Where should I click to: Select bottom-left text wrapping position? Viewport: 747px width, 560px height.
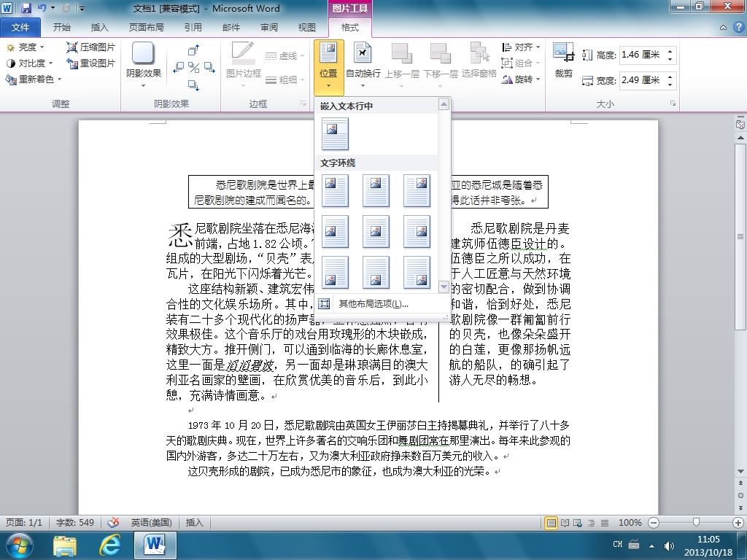[x=335, y=273]
